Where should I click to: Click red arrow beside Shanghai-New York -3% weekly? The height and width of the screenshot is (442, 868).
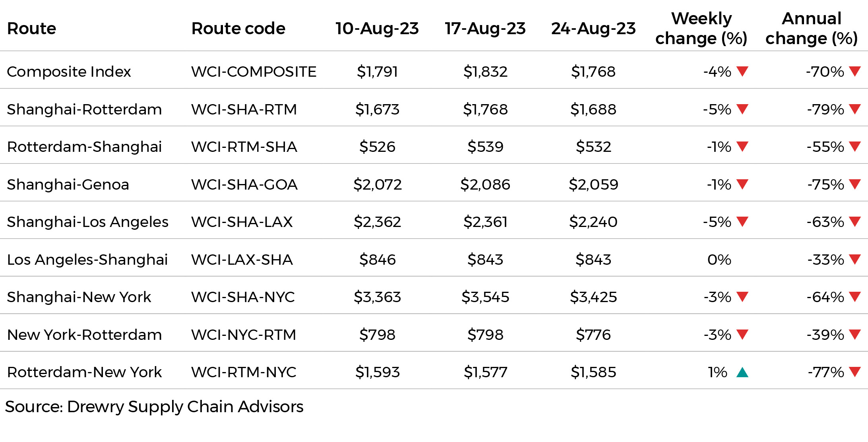[742, 297]
